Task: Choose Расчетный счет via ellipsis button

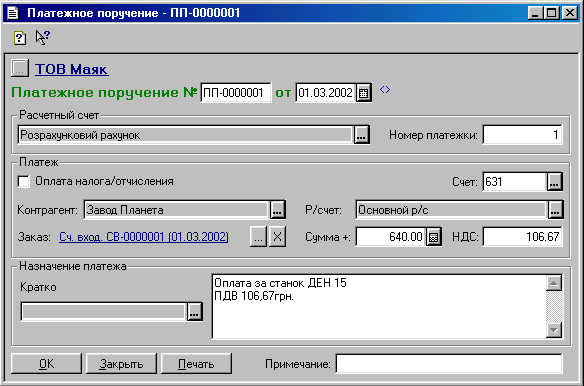Action: (x=361, y=135)
